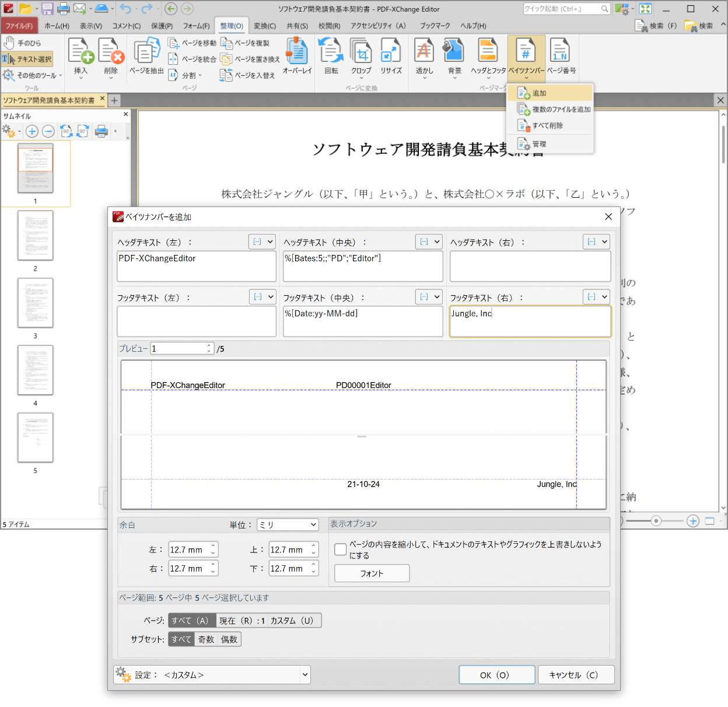The image size is (728, 707).
Task: Enable the shrink page content checkbox
Action: tap(341, 549)
